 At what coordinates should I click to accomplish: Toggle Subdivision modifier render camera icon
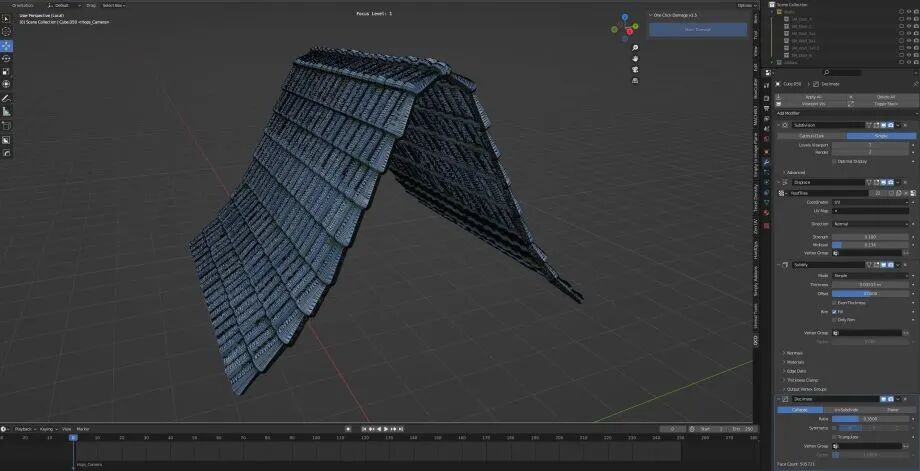coord(891,125)
